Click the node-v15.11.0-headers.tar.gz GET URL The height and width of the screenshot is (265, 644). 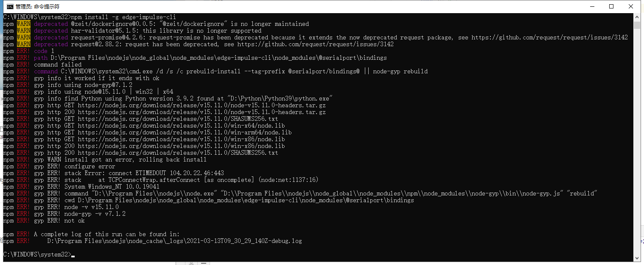click(x=202, y=105)
